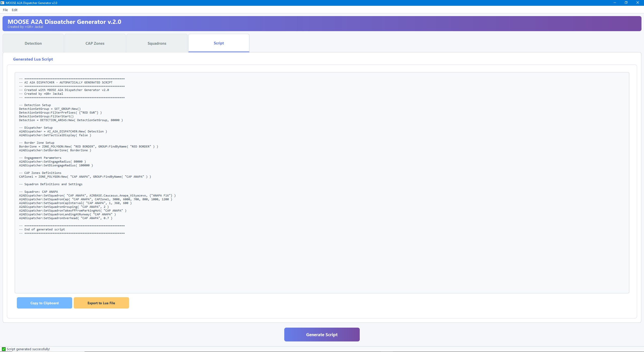Switch to the Detection tab
Image resolution: width=644 pixels, height=352 pixels.
[x=33, y=43]
